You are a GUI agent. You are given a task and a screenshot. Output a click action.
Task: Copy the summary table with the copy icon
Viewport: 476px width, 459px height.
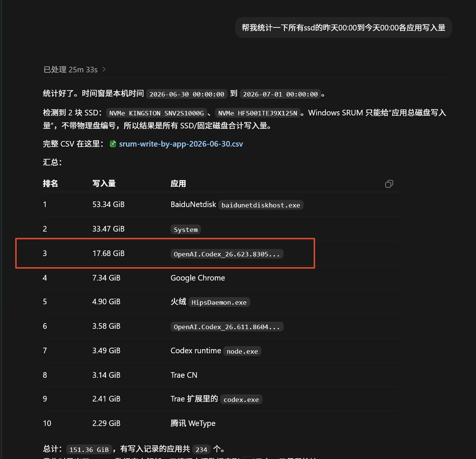tap(389, 184)
